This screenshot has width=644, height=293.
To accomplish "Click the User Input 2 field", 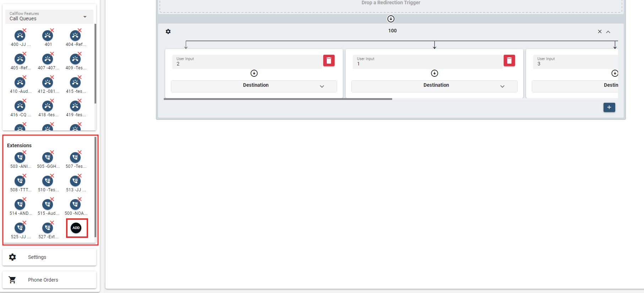I will (247, 62).
